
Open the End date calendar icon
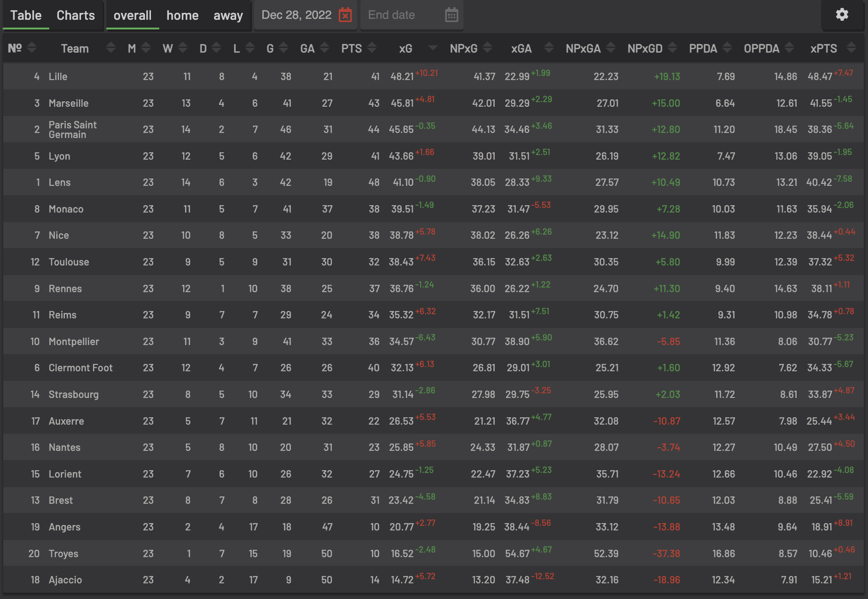click(451, 15)
